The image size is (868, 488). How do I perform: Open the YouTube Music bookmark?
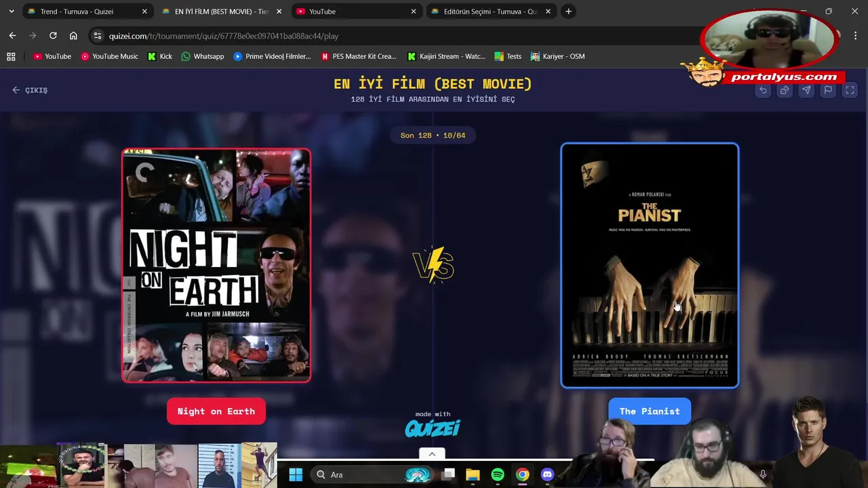[x=109, y=56]
